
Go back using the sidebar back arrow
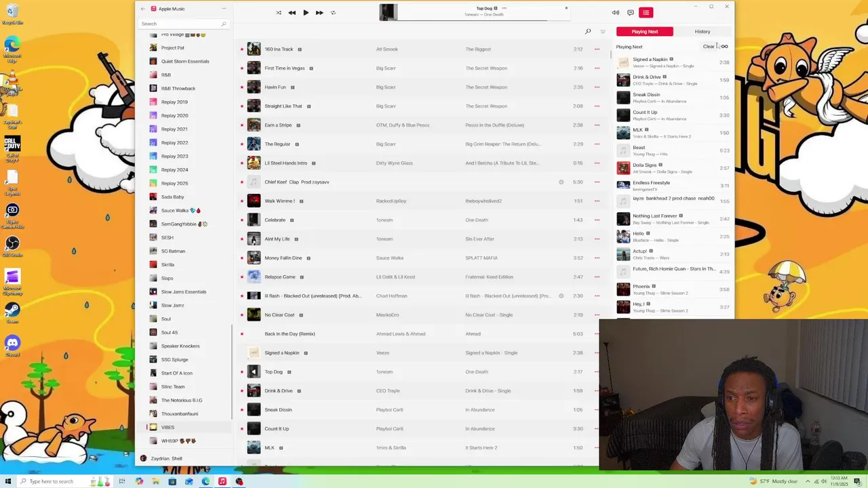coord(142,9)
